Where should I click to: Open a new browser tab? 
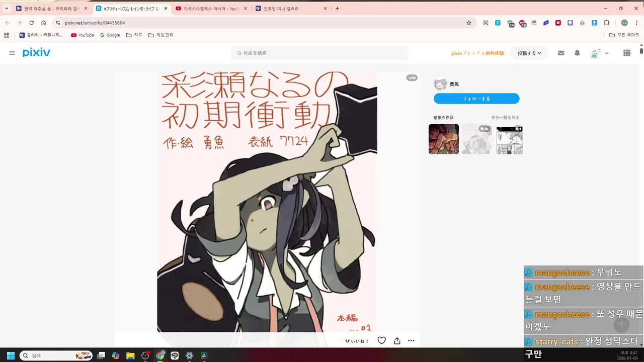click(x=337, y=9)
